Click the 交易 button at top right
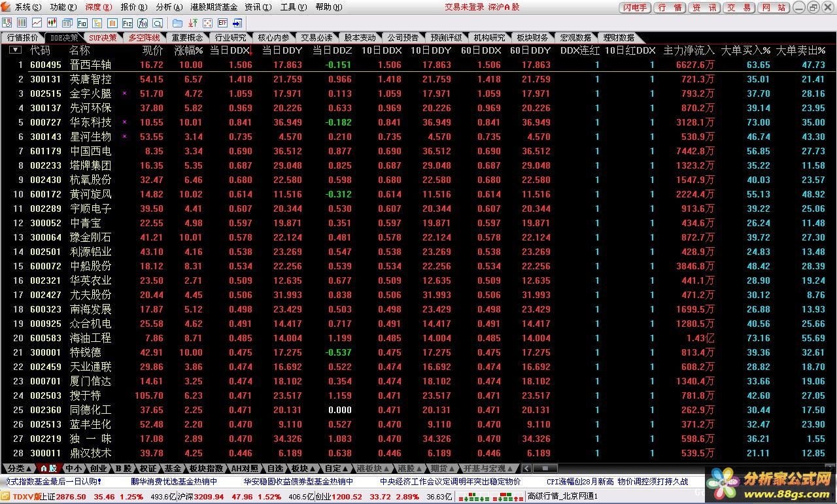 coord(739,7)
